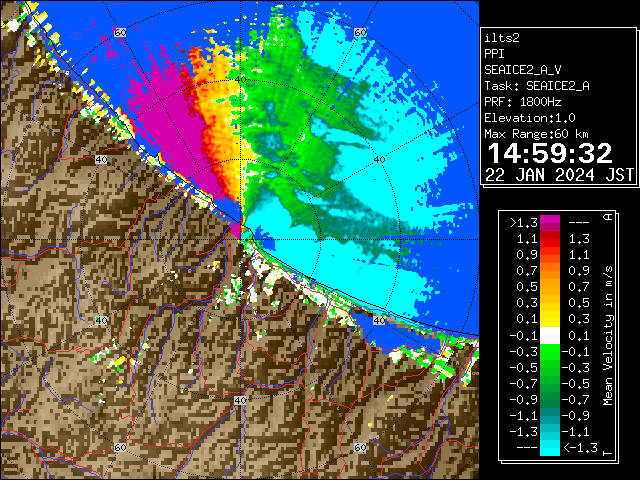Screen dimensions: 640x480
Task: Click the 'ilts2' radar site name
Action: coord(502,38)
